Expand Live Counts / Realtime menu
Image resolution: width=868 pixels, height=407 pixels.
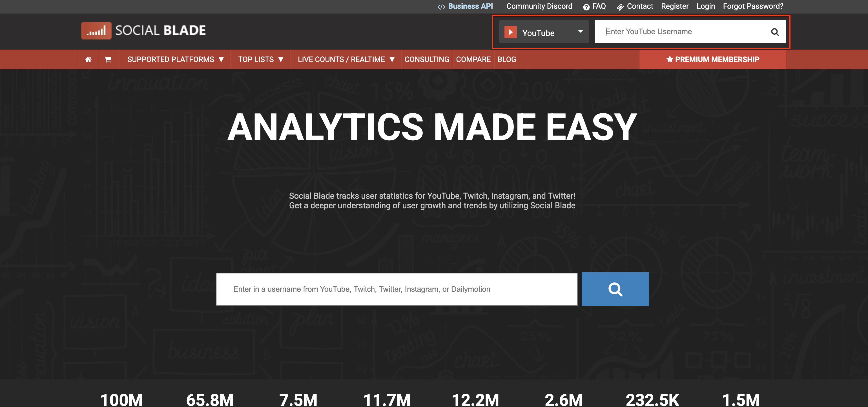346,59
